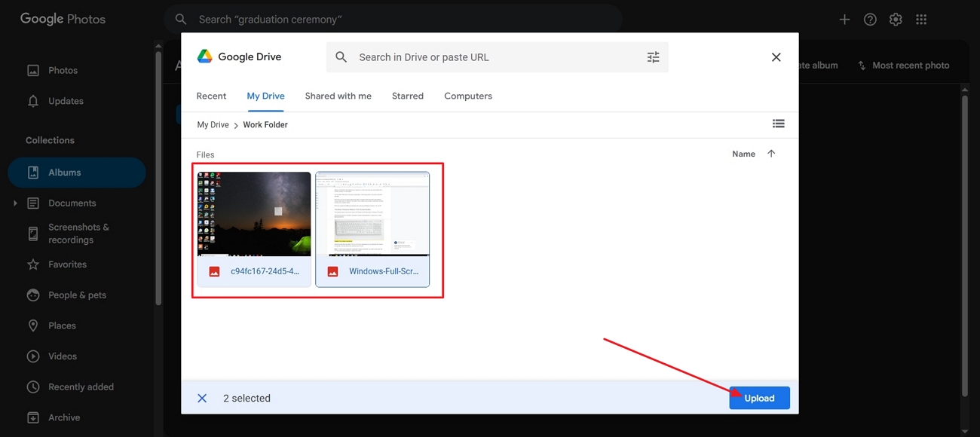
Task: Reverse sort direction arrow next to Name
Action: point(771,154)
